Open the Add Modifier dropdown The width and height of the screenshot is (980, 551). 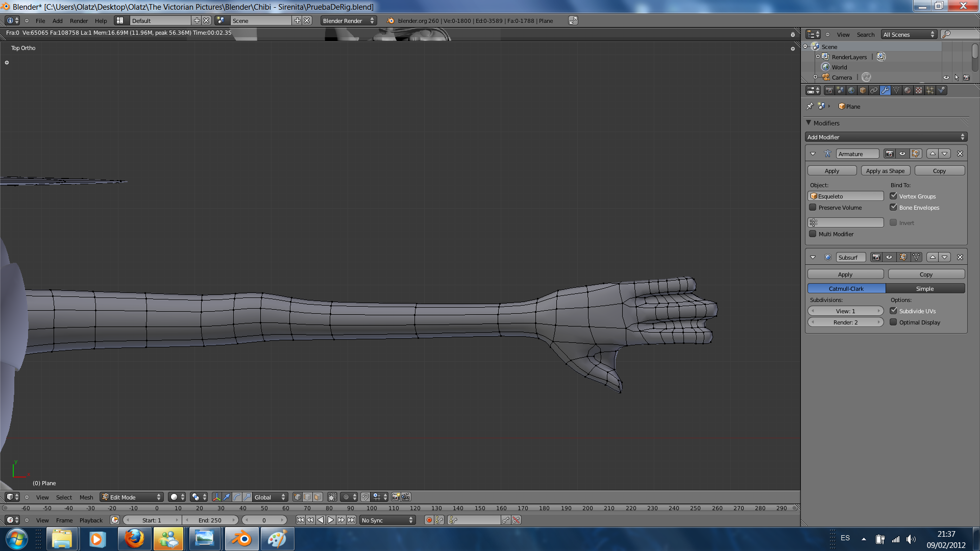886,137
